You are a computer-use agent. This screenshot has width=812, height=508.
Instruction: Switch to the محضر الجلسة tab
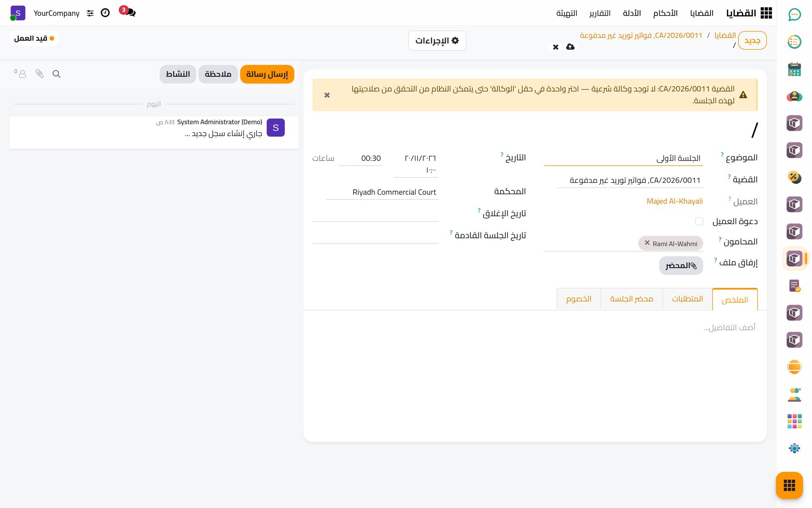631,299
